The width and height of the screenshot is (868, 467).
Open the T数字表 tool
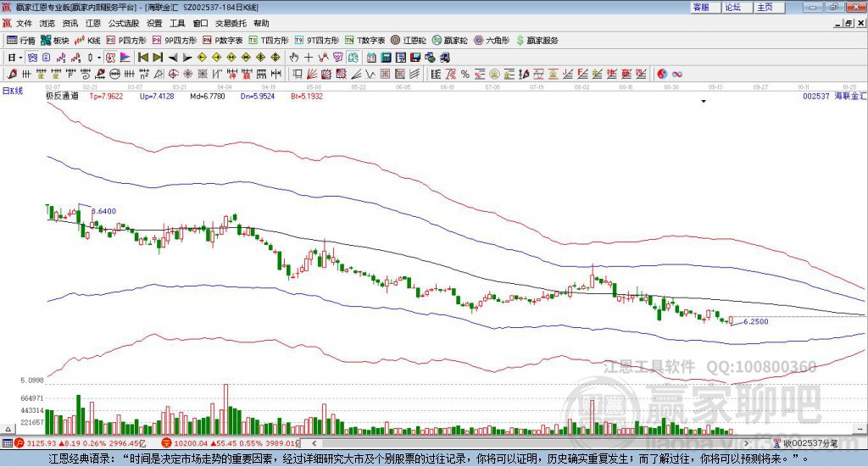tap(364, 41)
